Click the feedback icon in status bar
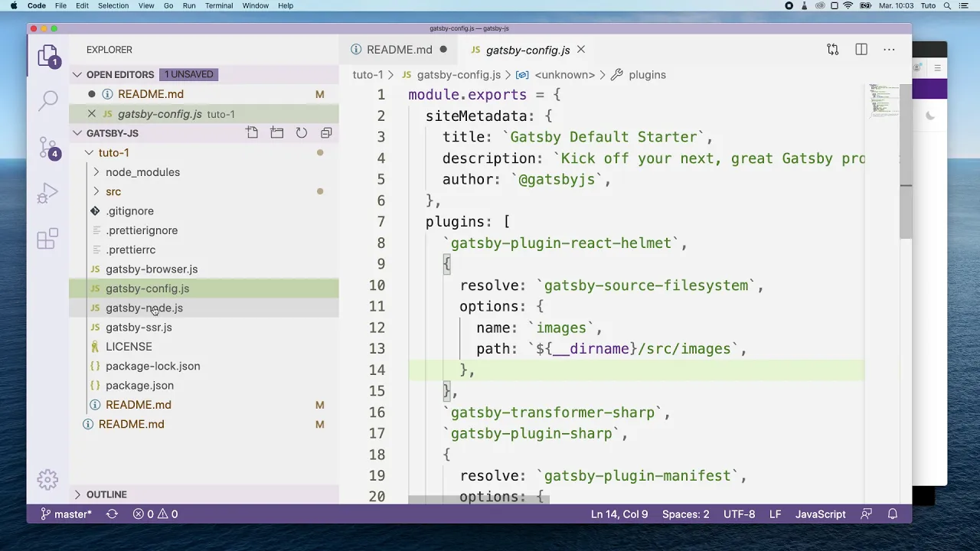Screen dimensions: 980x551 [866, 514]
